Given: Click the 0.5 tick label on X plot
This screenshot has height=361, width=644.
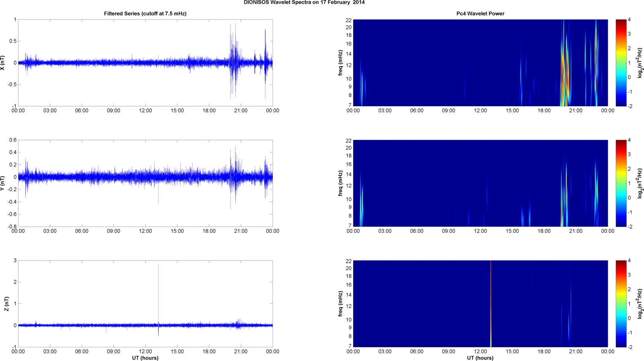Looking at the screenshot, I should tap(12, 41).
